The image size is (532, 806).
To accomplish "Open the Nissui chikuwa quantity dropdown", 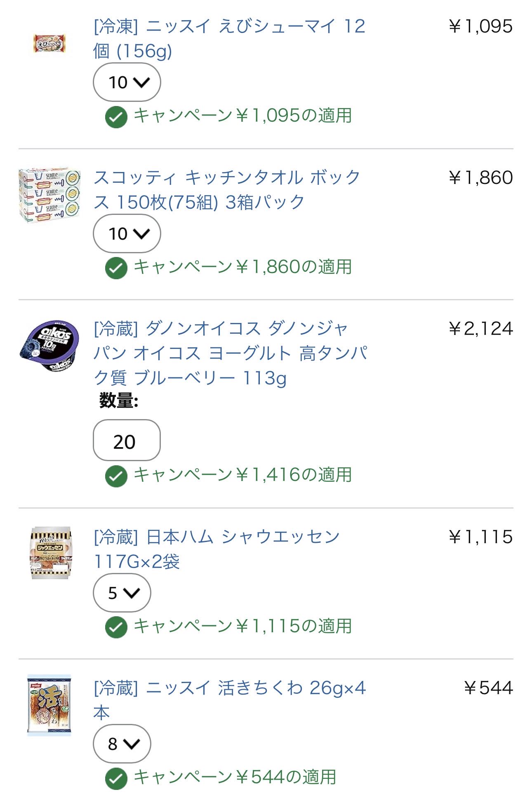I will pos(122,744).
